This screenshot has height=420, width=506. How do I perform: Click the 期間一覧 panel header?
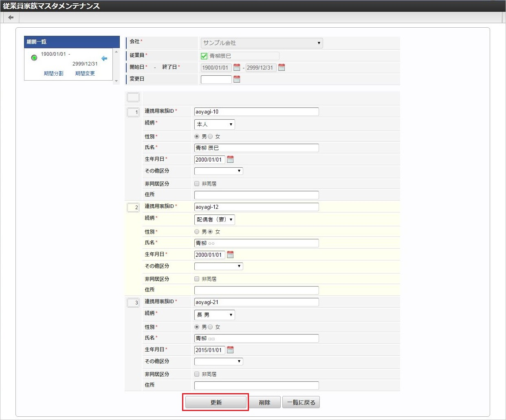tap(72, 42)
